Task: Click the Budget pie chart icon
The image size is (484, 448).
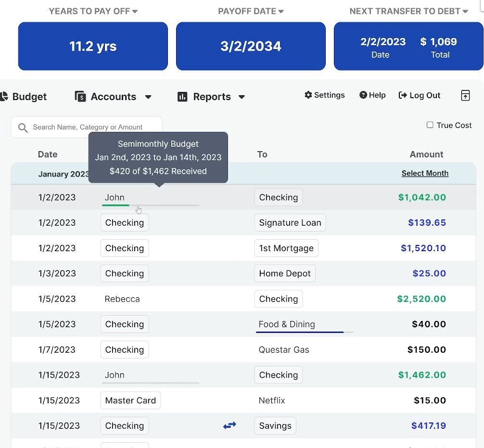Action: click(x=4, y=97)
